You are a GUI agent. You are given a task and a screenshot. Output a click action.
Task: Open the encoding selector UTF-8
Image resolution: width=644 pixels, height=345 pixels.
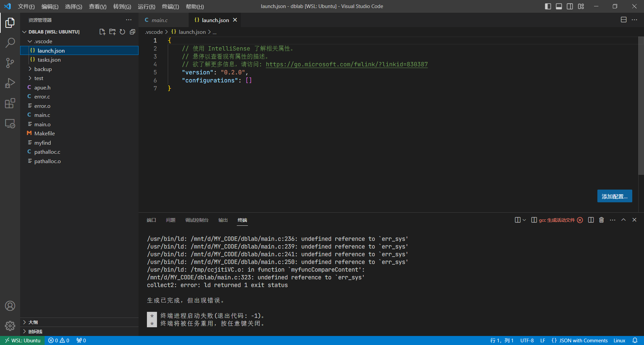tap(527, 340)
